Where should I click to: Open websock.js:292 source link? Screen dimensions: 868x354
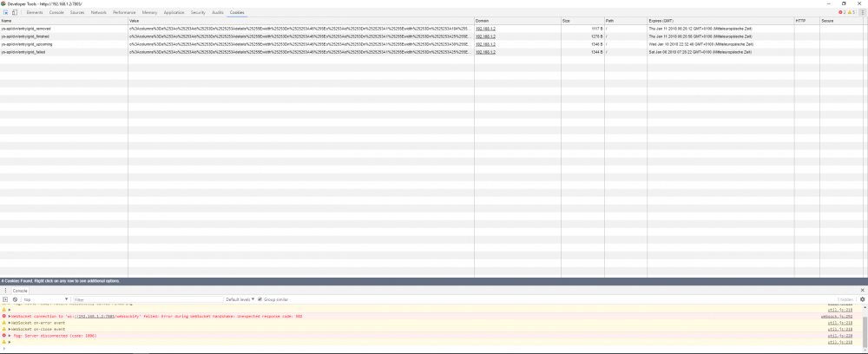pyautogui.click(x=837, y=317)
